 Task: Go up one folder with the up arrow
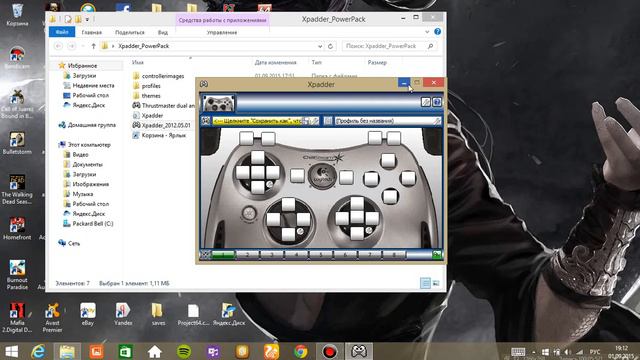point(93,46)
